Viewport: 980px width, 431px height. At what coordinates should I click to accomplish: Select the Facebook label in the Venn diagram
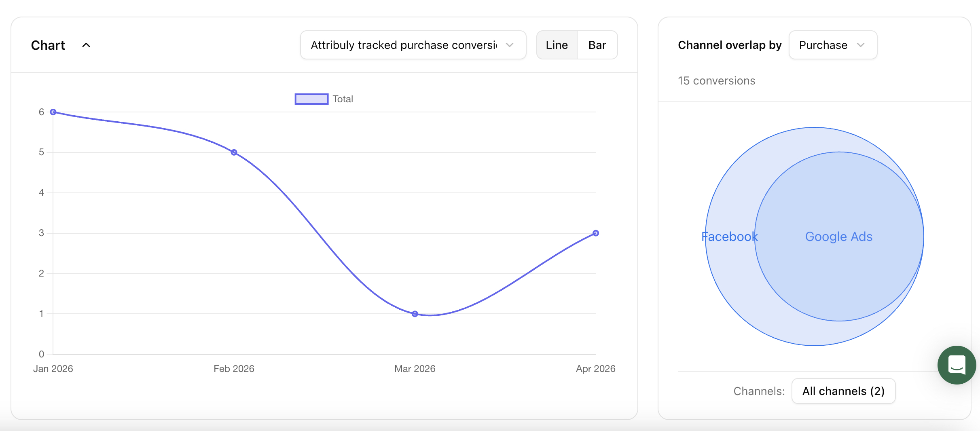[729, 237]
